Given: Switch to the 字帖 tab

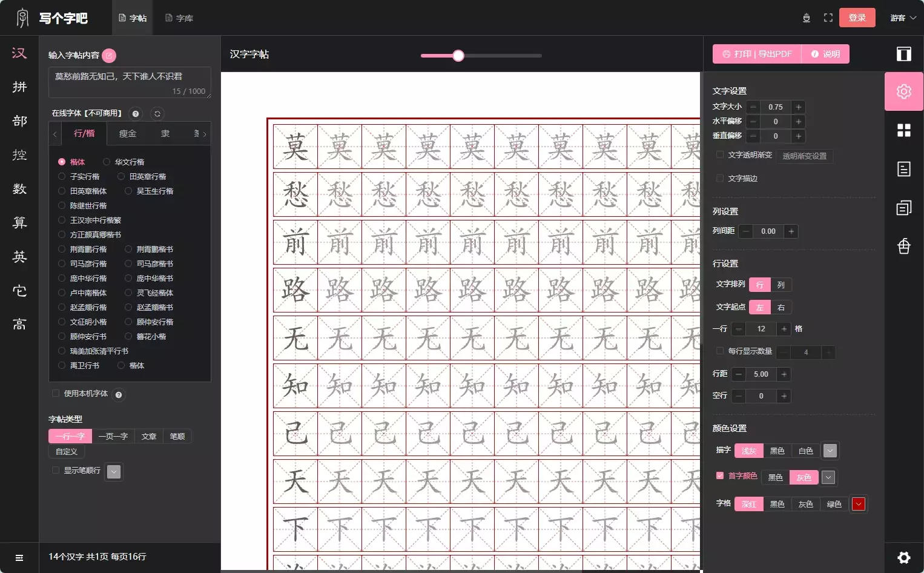Looking at the screenshot, I should tap(133, 18).
